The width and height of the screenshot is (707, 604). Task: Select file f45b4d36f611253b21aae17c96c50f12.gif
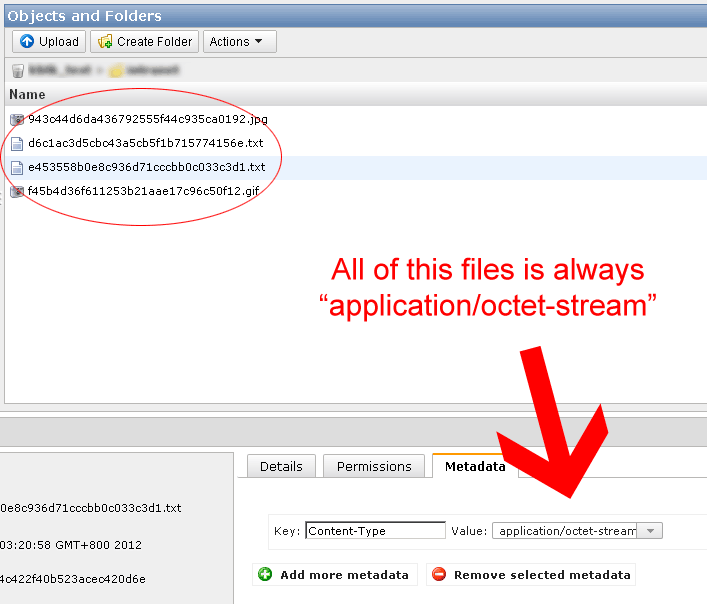tap(143, 191)
